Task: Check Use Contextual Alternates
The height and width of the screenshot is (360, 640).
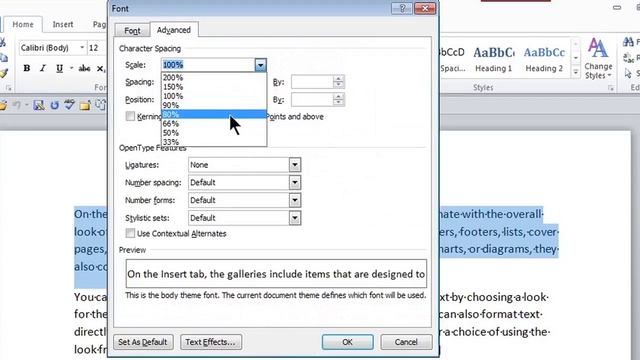Action: (130, 233)
